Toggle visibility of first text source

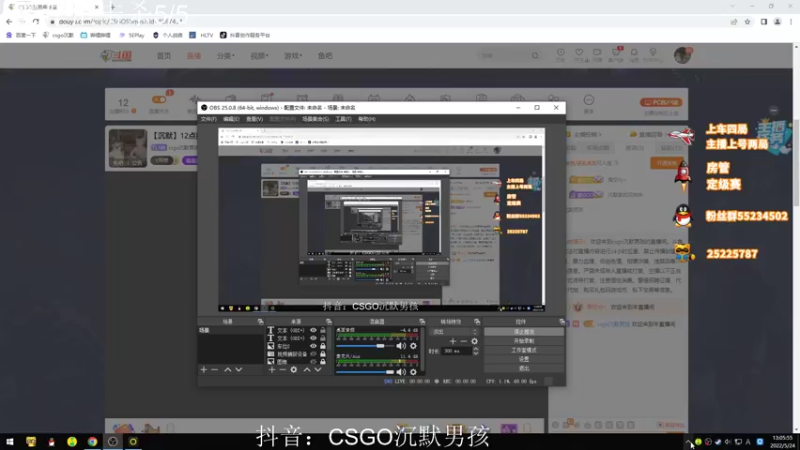pyautogui.click(x=313, y=330)
